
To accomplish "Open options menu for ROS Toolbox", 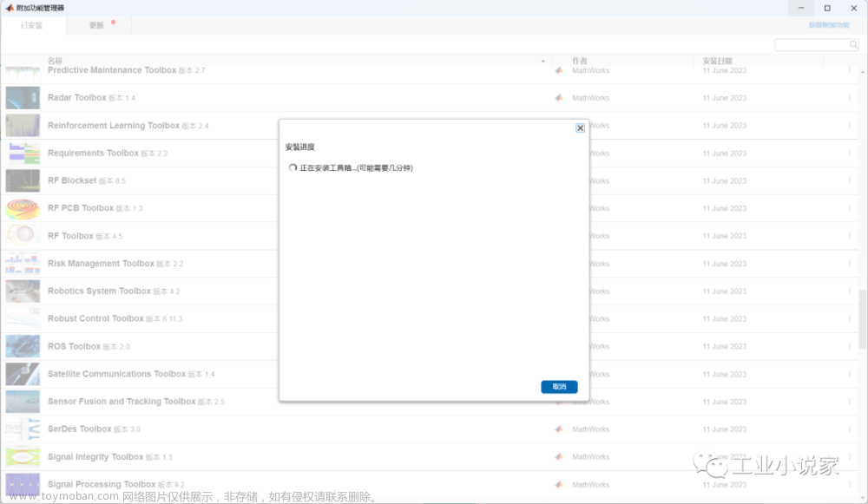I will 849,347.
